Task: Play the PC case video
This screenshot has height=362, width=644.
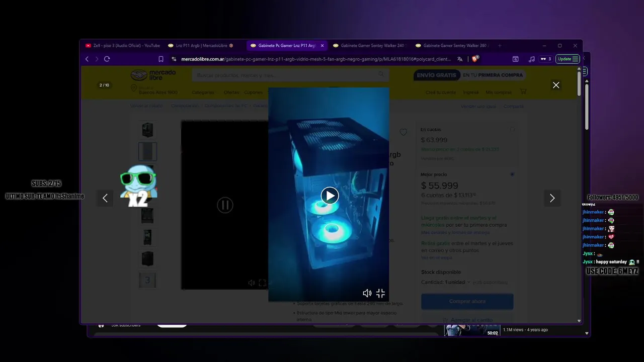Action: pyautogui.click(x=330, y=196)
